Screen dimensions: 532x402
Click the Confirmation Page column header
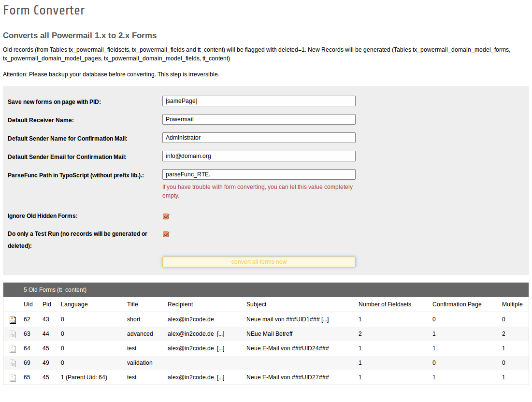point(457,304)
